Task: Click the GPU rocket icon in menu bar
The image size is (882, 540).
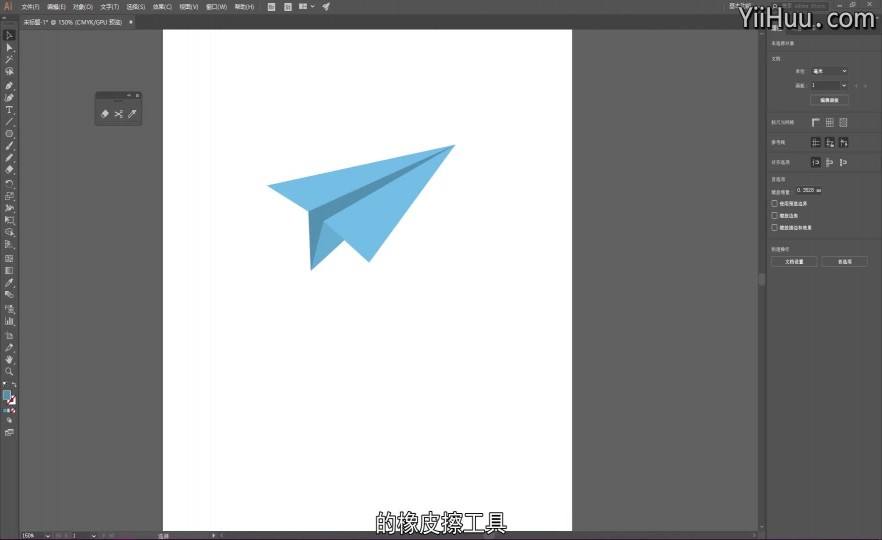Action: pos(326,7)
